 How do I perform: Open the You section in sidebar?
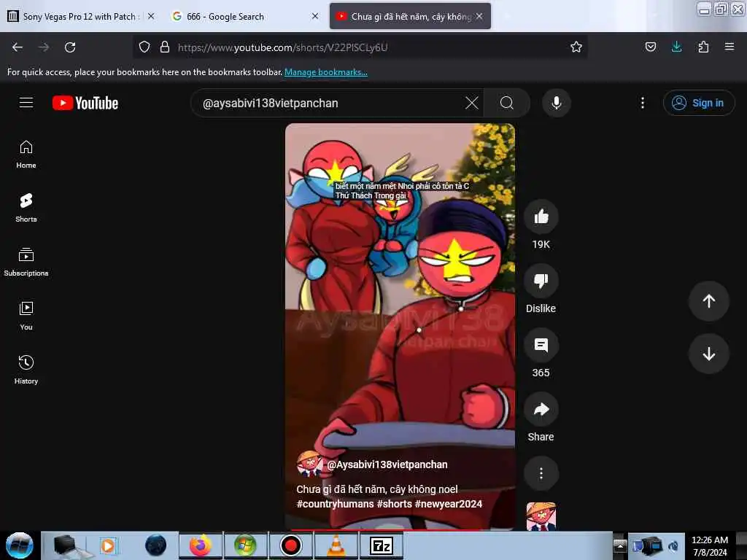click(x=26, y=316)
